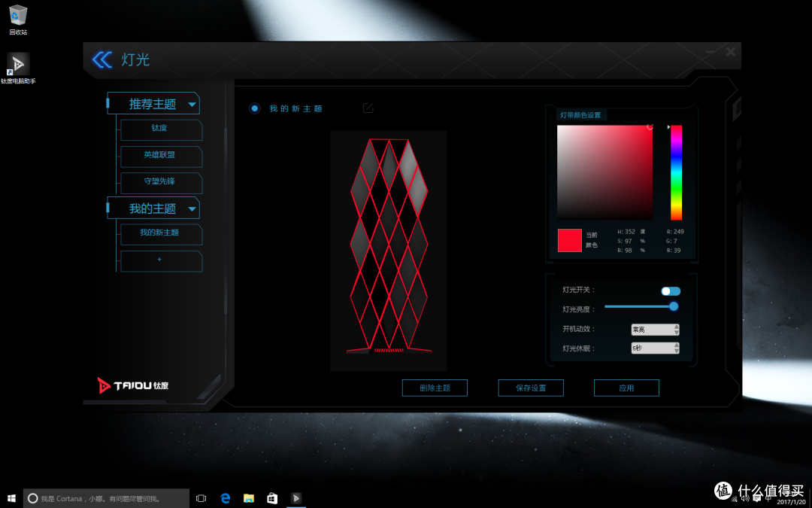Click the current color red swatch
Screen dimensions: 812x508
(x=570, y=241)
